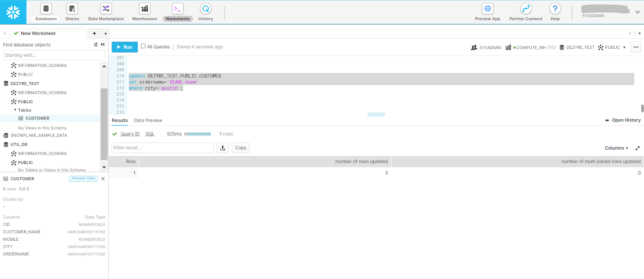Copy the query results
The height and width of the screenshot is (279, 644).
[x=241, y=148]
